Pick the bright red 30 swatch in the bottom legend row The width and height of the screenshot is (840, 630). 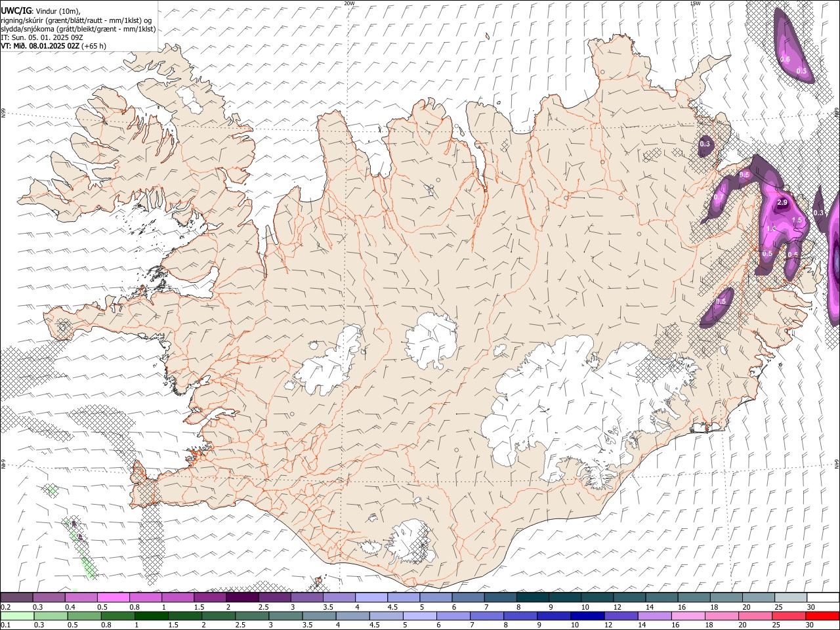coord(822,616)
